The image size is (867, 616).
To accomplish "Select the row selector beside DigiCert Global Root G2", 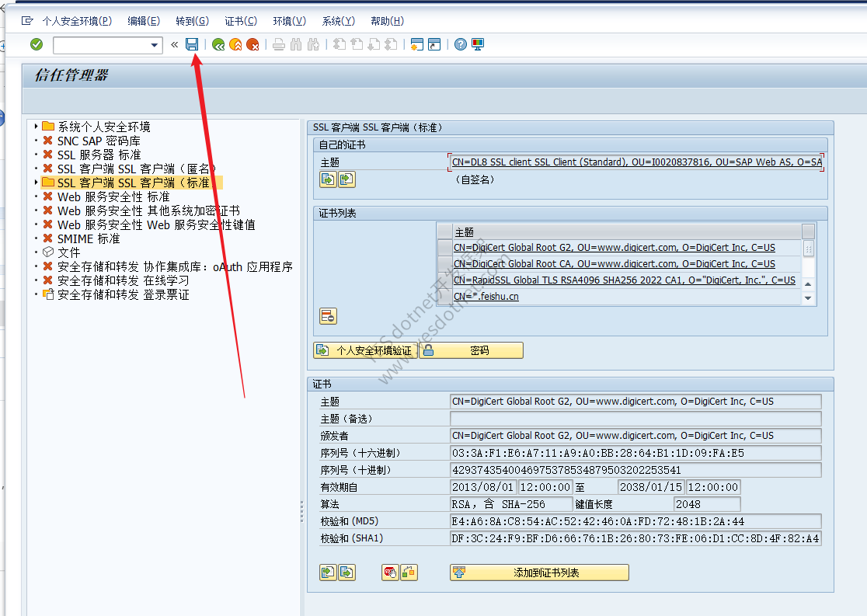I will point(444,248).
